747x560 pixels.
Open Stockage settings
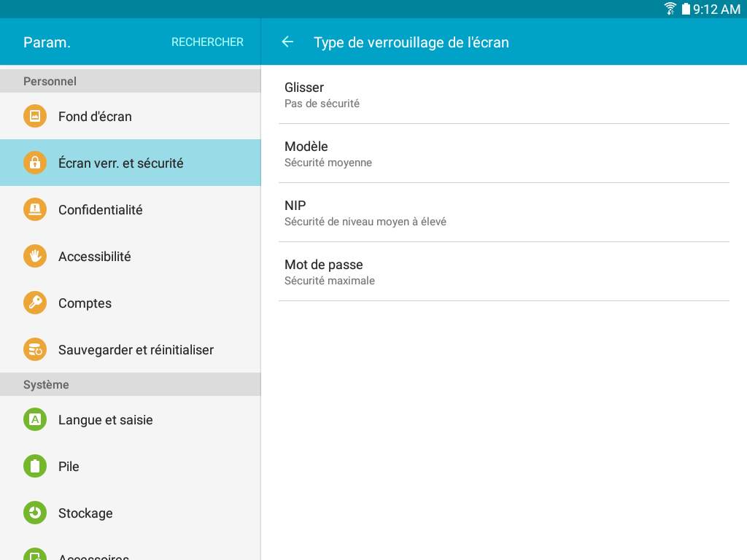click(x=131, y=513)
